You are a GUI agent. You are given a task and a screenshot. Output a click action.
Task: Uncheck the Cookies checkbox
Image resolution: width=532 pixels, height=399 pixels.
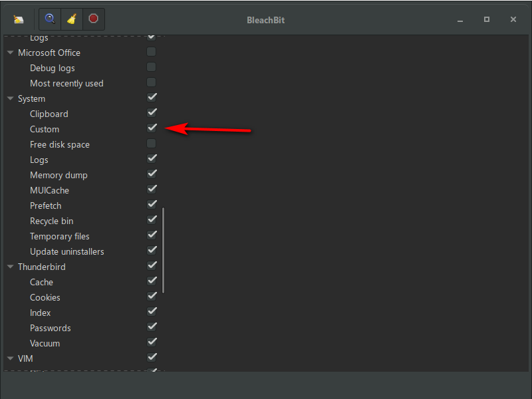(152, 296)
